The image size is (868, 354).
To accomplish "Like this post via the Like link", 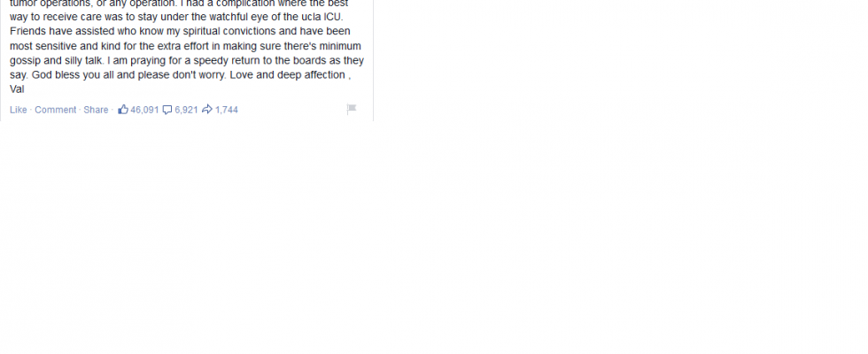I will [x=19, y=110].
